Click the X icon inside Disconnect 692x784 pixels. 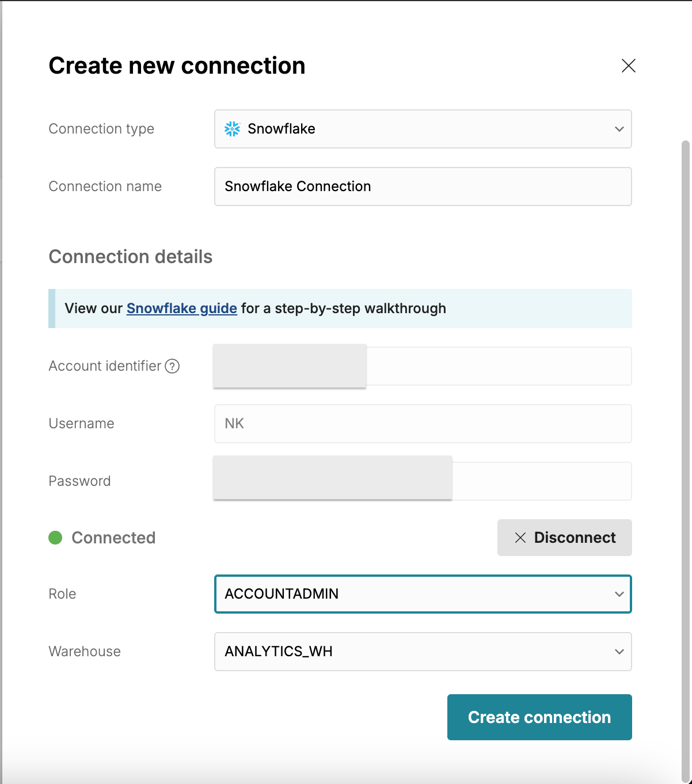pyautogui.click(x=520, y=538)
